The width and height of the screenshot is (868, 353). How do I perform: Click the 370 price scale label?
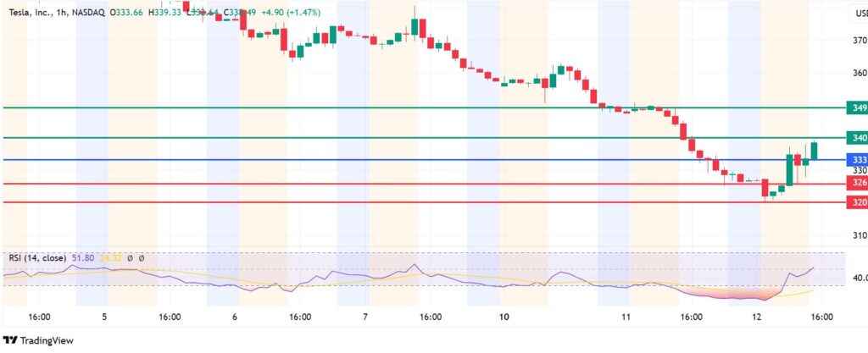[859, 40]
